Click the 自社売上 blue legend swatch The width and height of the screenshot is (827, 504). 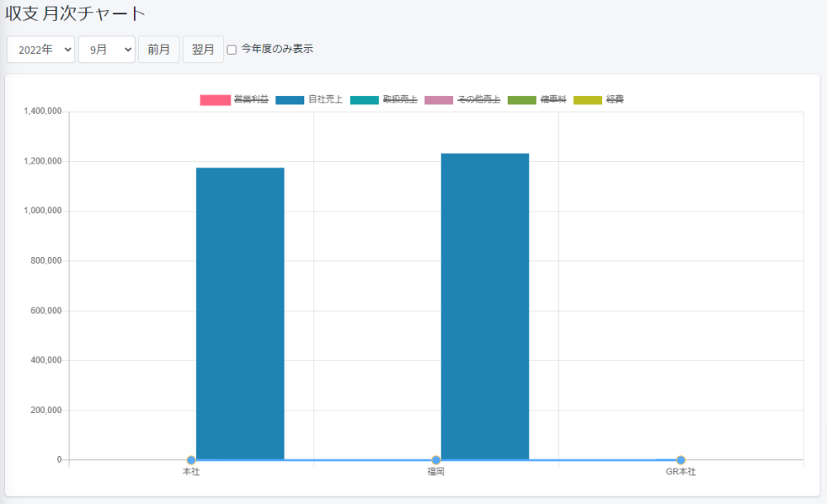coord(289,100)
